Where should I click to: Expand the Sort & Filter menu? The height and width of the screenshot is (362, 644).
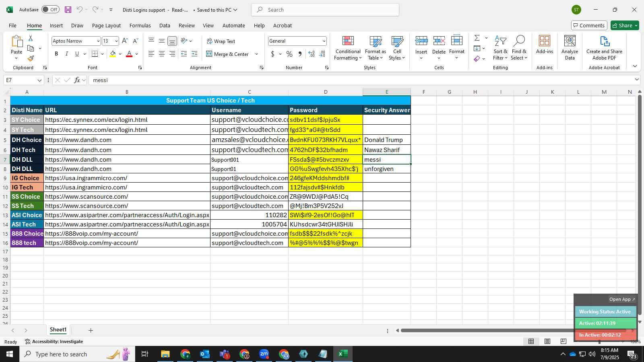pyautogui.click(x=500, y=48)
